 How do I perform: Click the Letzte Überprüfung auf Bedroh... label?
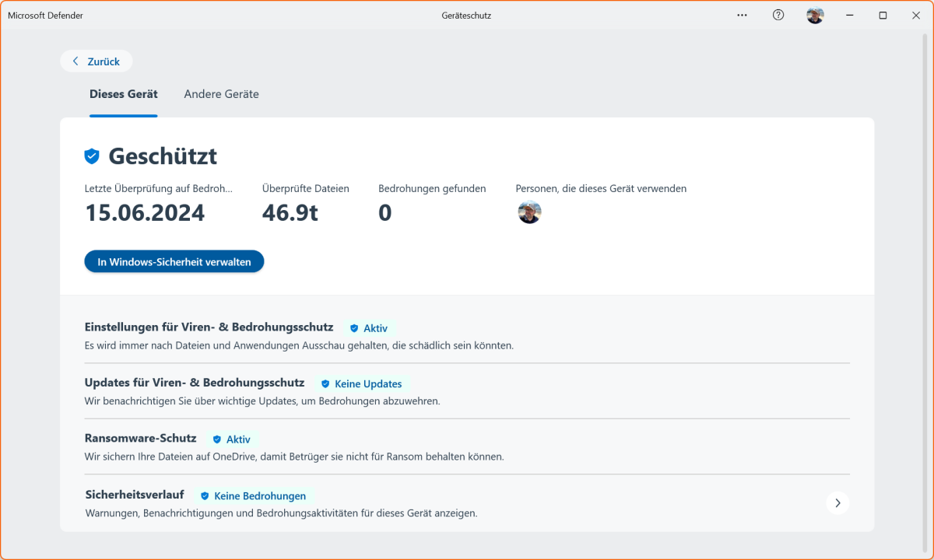click(159, 188)
